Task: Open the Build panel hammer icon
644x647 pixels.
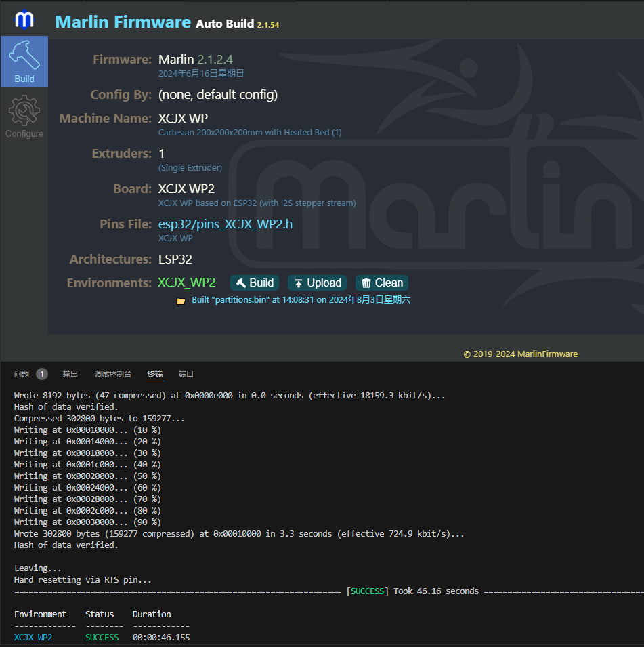Action: point(24,61)
